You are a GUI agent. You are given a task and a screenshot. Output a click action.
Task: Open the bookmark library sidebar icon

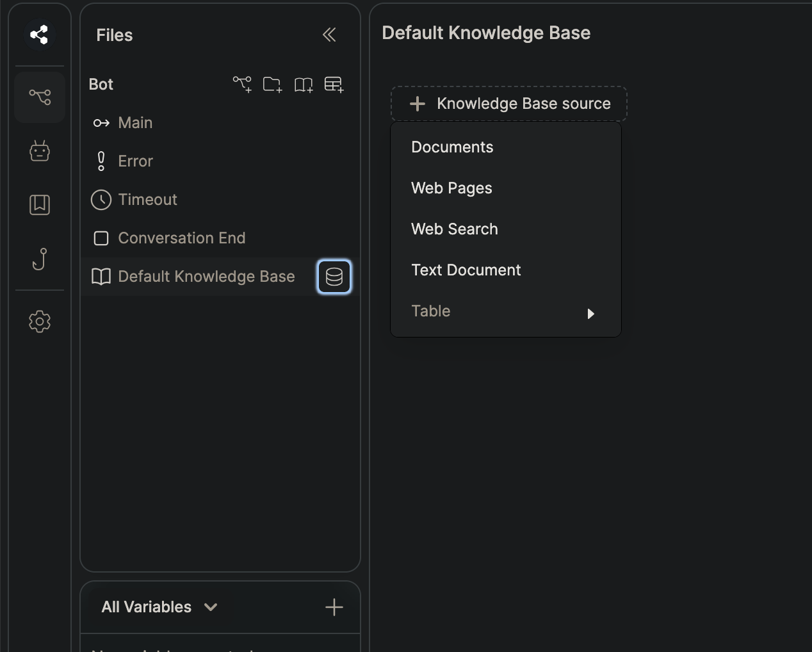click(40, 205)
